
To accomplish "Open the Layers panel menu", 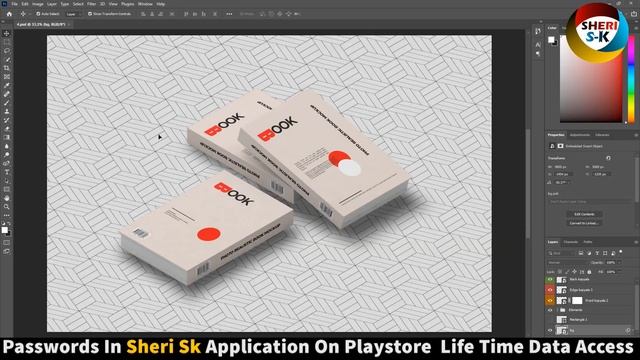I will (636, 242).
